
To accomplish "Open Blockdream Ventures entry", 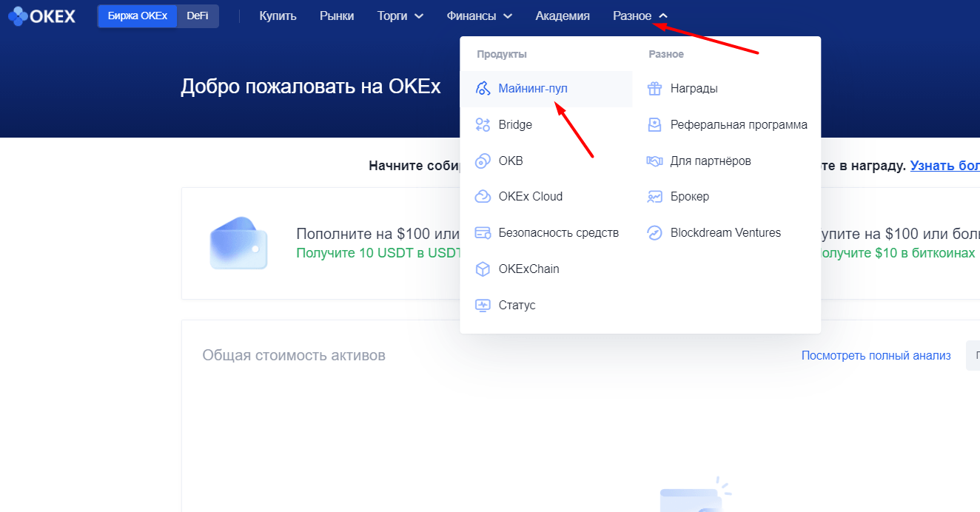I will point(727,232).
